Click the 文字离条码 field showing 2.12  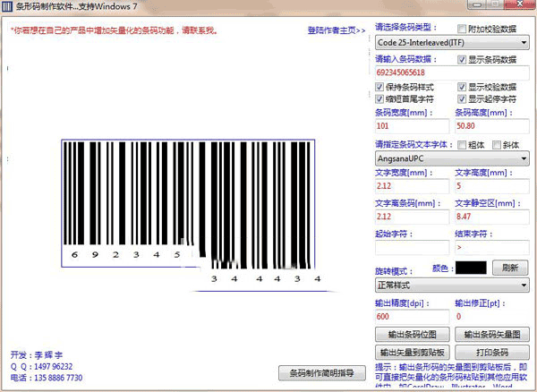tap(412, 217)
